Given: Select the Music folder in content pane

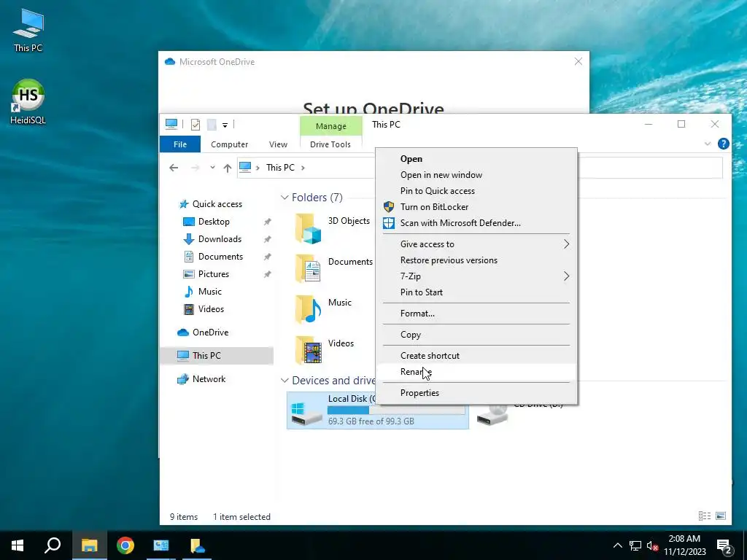Looking at the screenshot, I should (324, 309).
